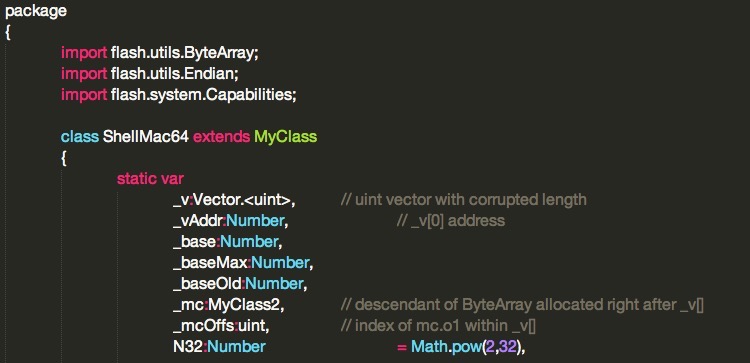
Task: Click the _baseMax:Number declaration
Action: tap(243, 263)
